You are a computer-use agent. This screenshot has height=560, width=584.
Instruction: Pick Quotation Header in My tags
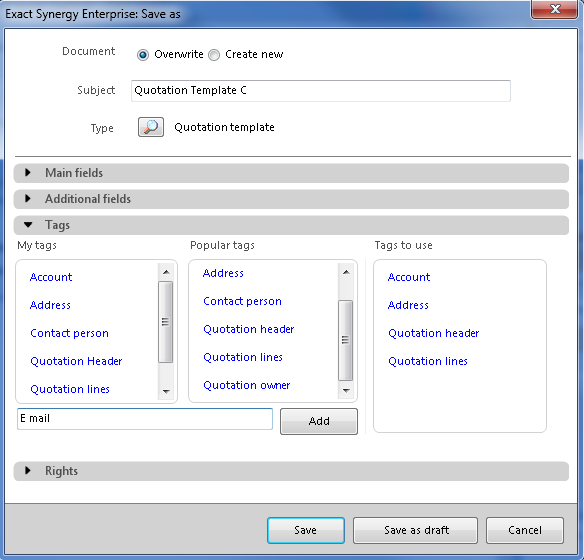(76, 361)
